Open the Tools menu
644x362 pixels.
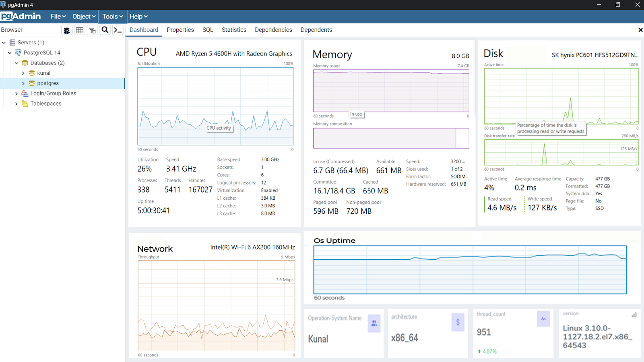[x=112, y=17]
